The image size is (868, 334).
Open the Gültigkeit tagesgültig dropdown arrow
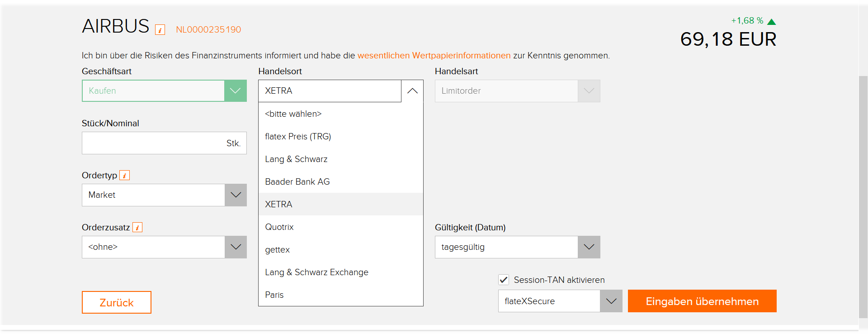pos(589,247)
